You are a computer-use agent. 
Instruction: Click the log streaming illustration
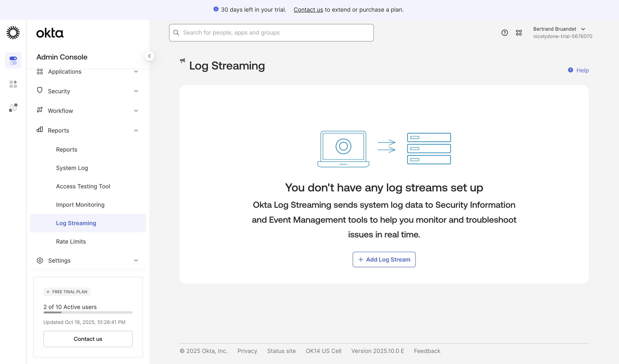pyautogui.click(x=384, y=149)
